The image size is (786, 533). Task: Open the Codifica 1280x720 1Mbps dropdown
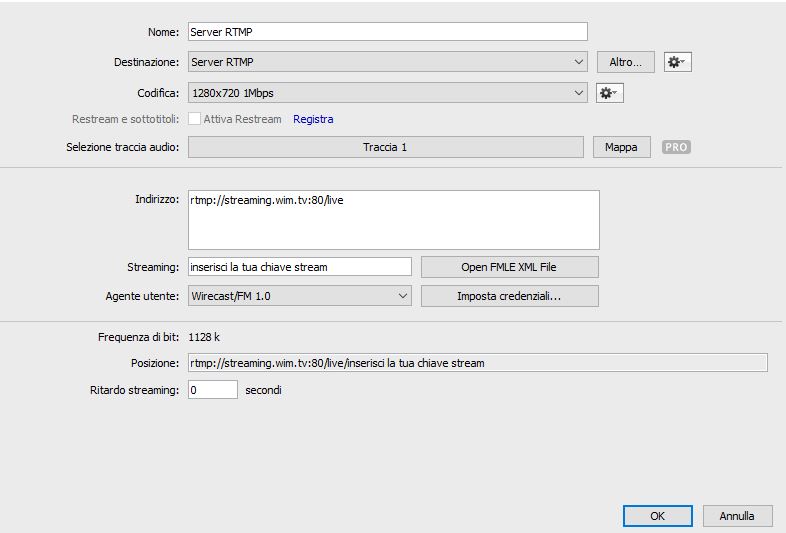[x=387, y=93]
